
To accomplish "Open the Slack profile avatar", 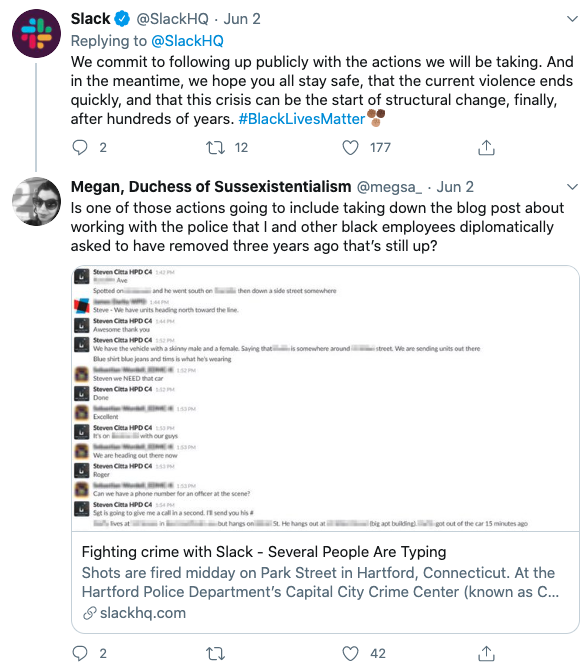I will tap(36, 33).
